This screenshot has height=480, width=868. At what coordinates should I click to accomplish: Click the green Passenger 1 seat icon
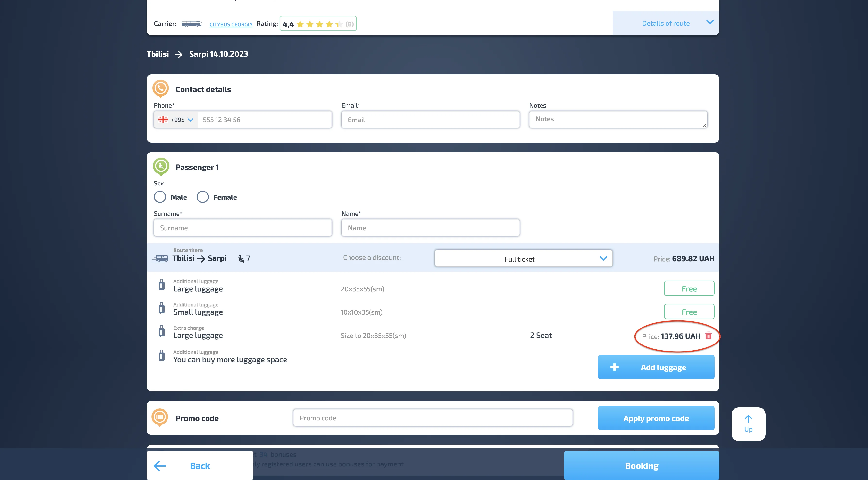click(161, 166)
